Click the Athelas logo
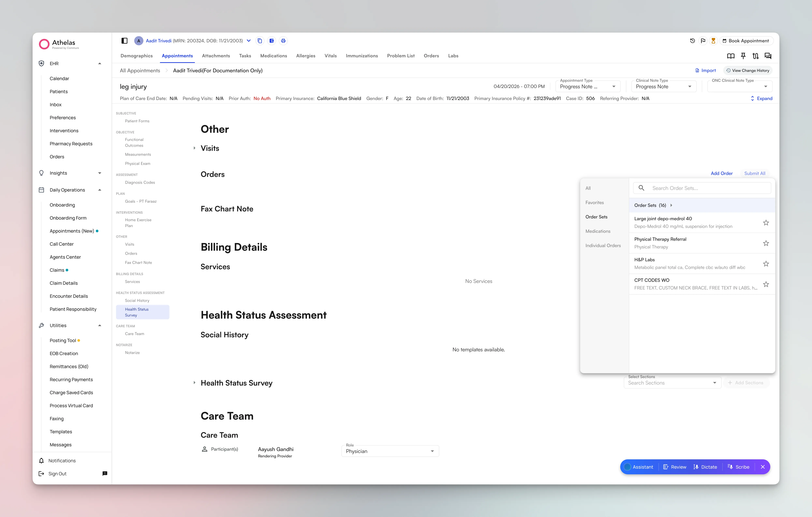This screenshot has width=812, height=517. point(59,44)
